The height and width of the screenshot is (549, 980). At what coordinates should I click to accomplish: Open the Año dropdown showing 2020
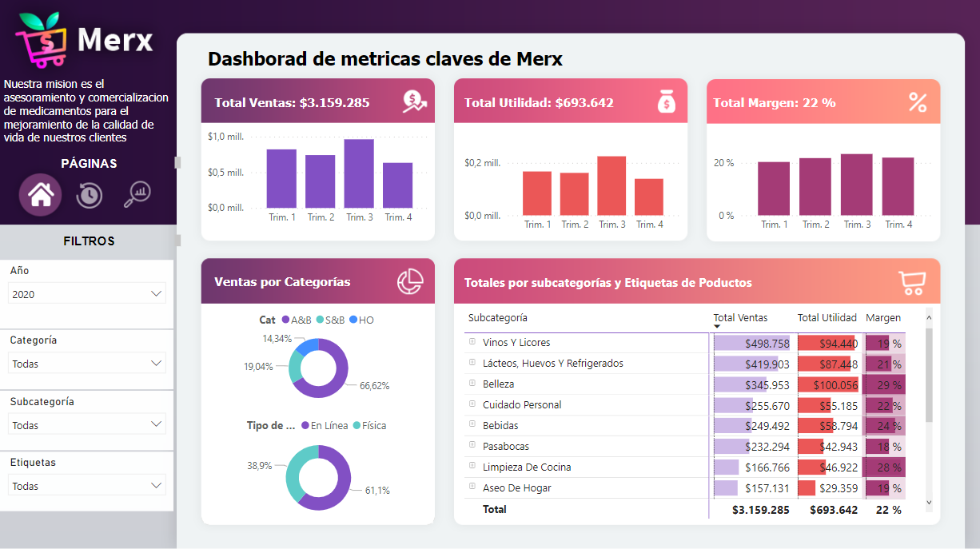coord(87,294)
